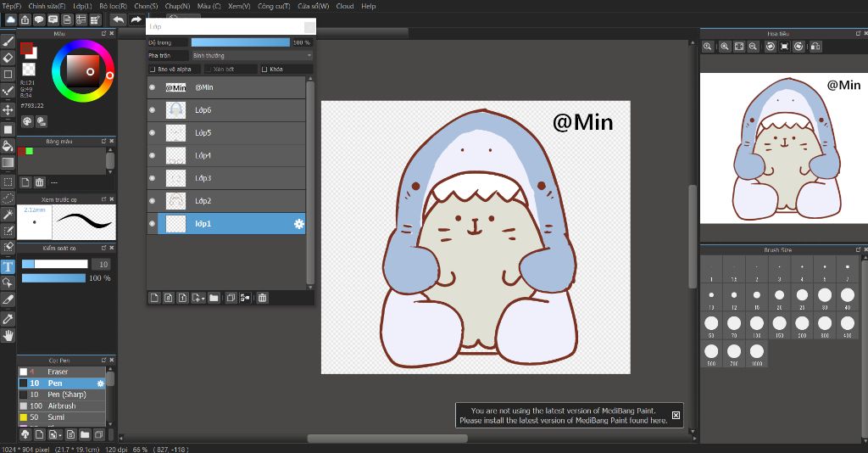
Task: Select Pen (Sharp) in the brush list
Action: (61, 394)
